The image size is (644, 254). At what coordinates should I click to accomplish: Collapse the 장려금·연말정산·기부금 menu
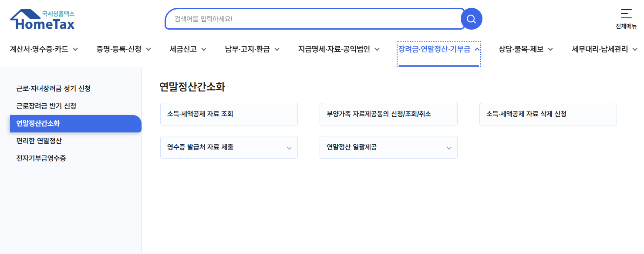[x=438, y=49]
